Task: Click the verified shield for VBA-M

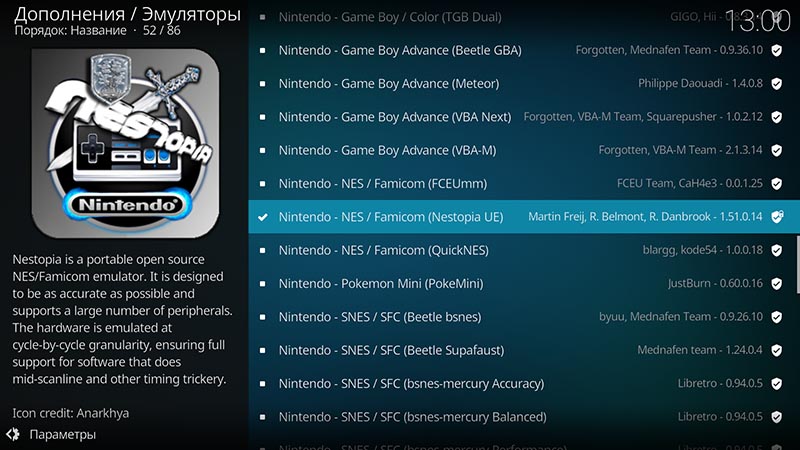Action: point(777,151)
